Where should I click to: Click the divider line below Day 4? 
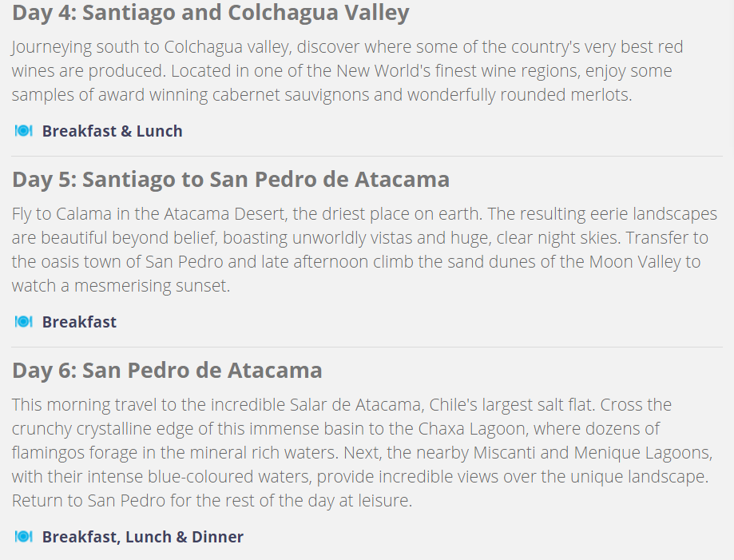pyautogui.click(x=367, y=156)
